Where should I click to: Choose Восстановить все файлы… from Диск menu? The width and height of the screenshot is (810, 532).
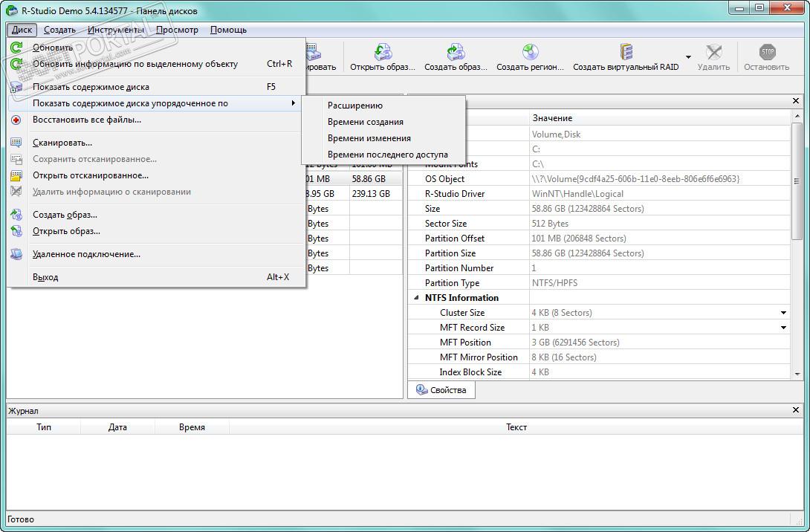(156, 120)
